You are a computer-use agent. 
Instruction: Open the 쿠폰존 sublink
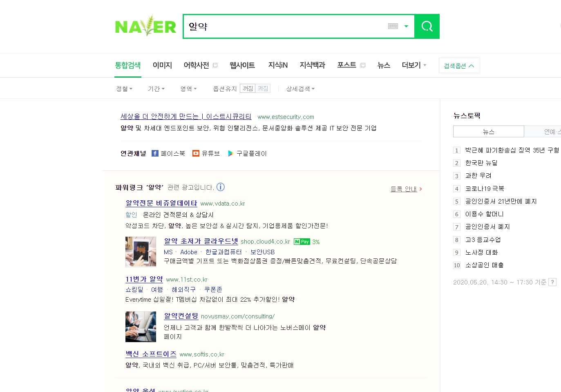213,289
